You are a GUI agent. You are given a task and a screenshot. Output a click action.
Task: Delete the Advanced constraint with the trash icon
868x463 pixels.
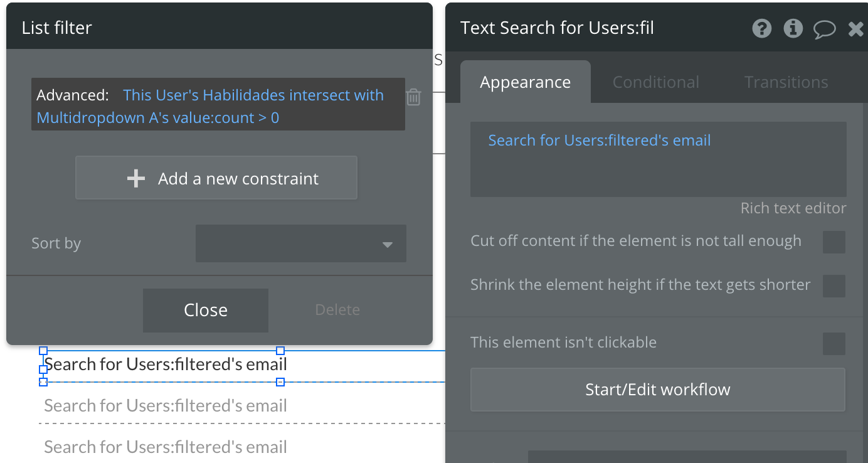coord(413,97)
